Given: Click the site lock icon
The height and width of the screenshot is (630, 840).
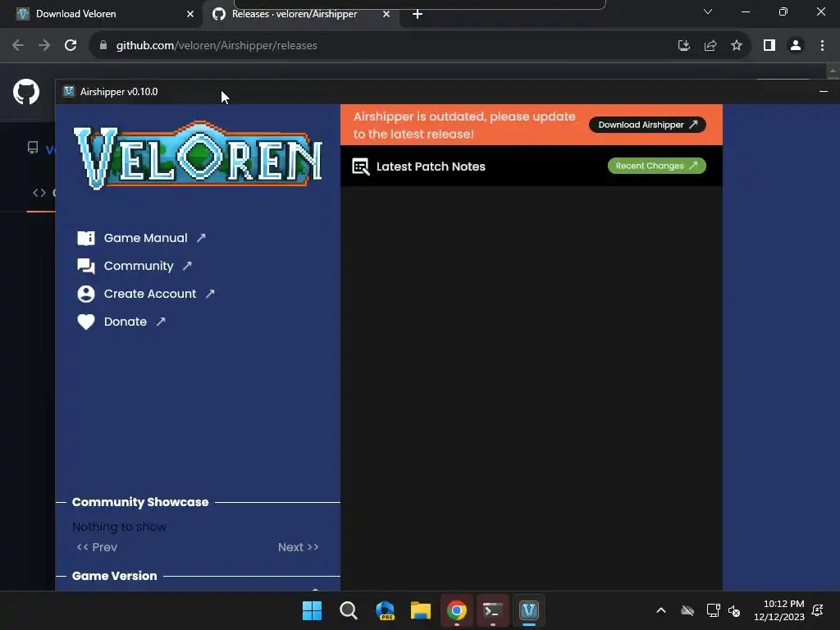Looking at the screenshot, I should [x=103, y=46].
